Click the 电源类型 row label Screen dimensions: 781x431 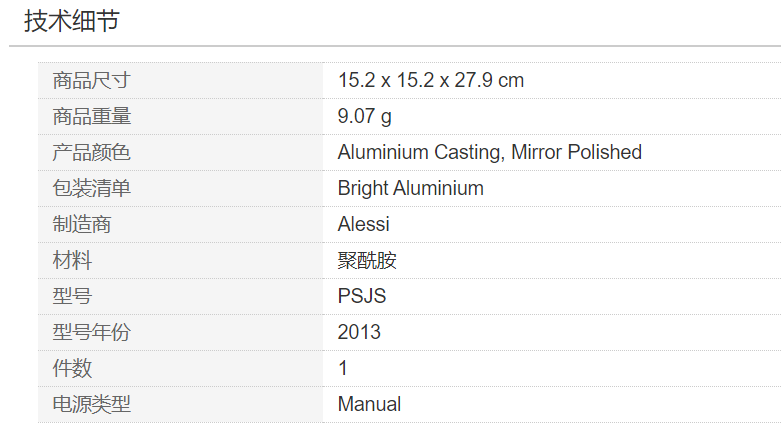[92, 405]
